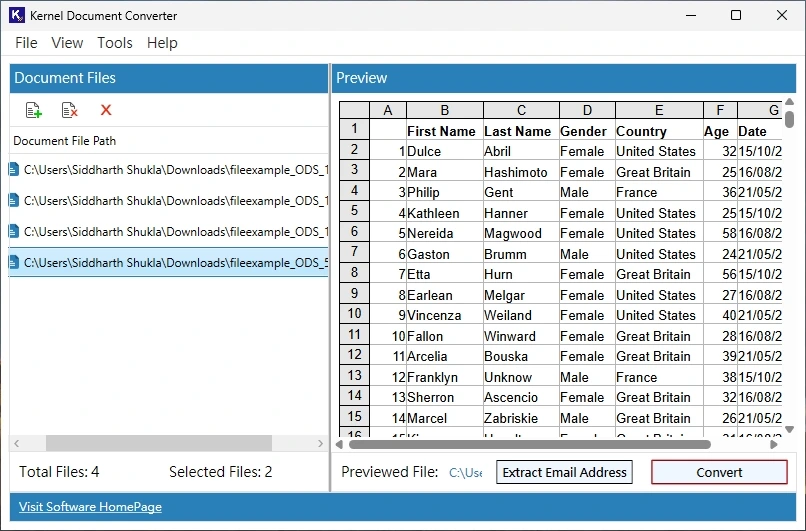
Task: Click the cell containing Zabriskie
Action: [521, 418]
